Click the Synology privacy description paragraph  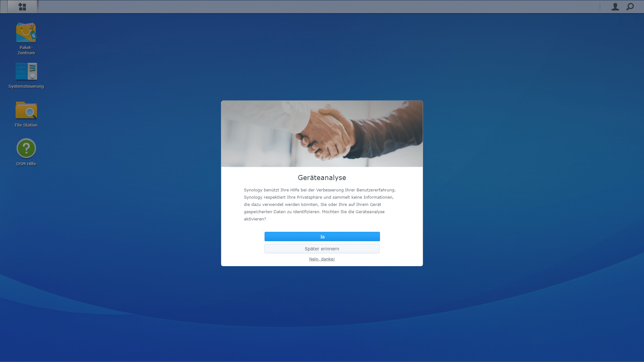(x=319, y=204)
